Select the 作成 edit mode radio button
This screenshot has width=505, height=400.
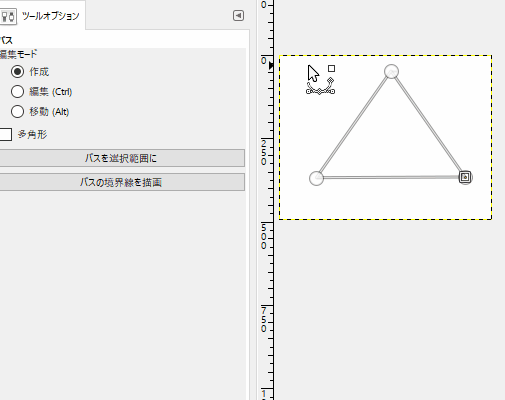click(x=17, y=71)
